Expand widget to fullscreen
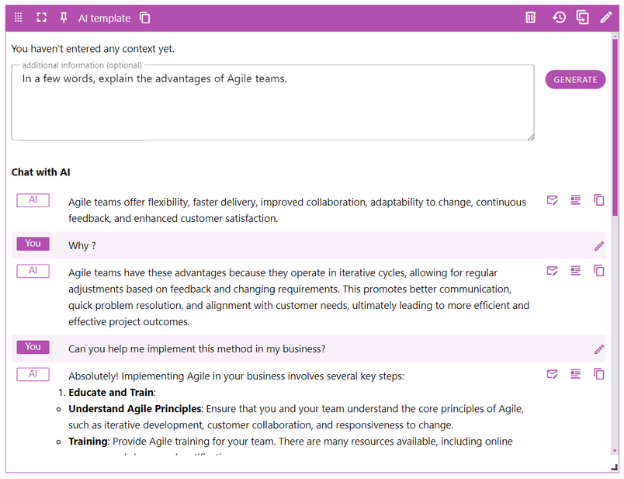 [x=41, y=18]
